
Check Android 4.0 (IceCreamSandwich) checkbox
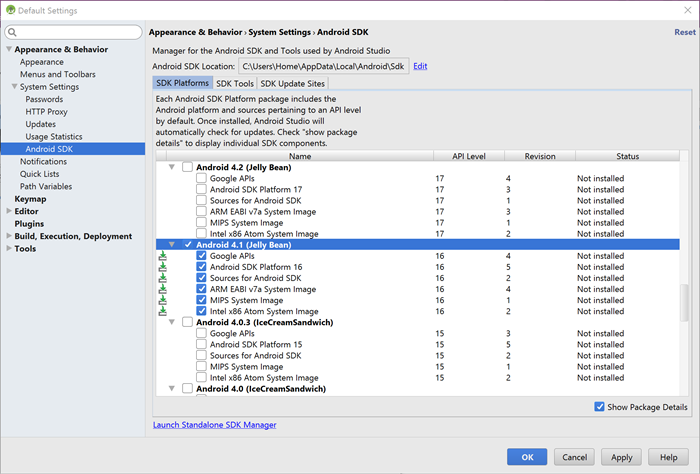[x=188, y=389]
